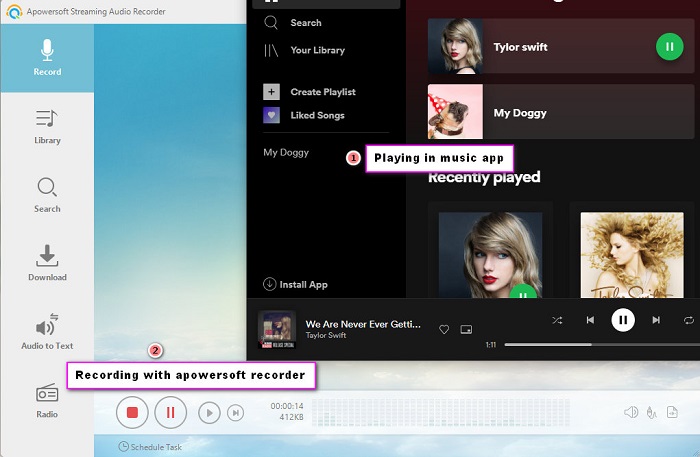
Task: Open the red-lips album in Recently played
Action: (491, 255)
